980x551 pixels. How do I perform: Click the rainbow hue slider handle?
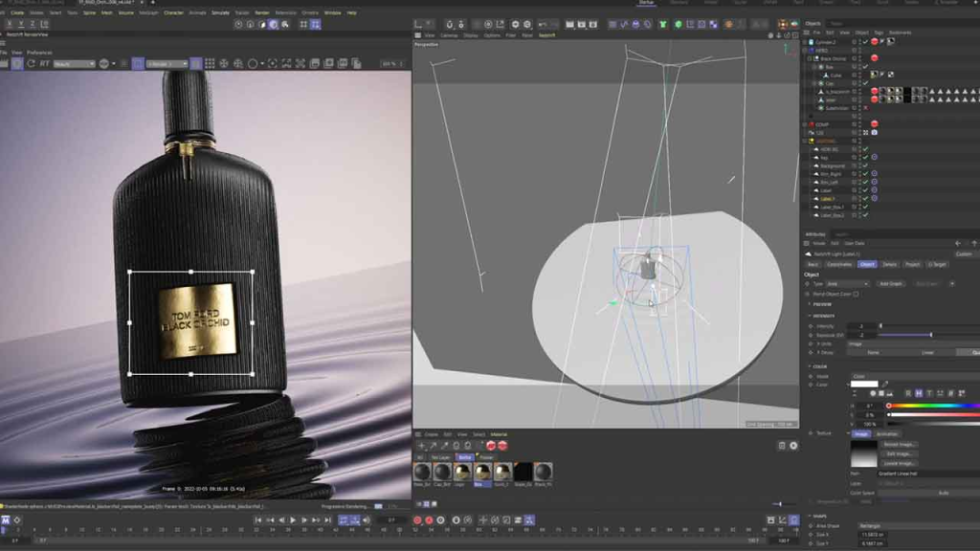coord(889,406)
